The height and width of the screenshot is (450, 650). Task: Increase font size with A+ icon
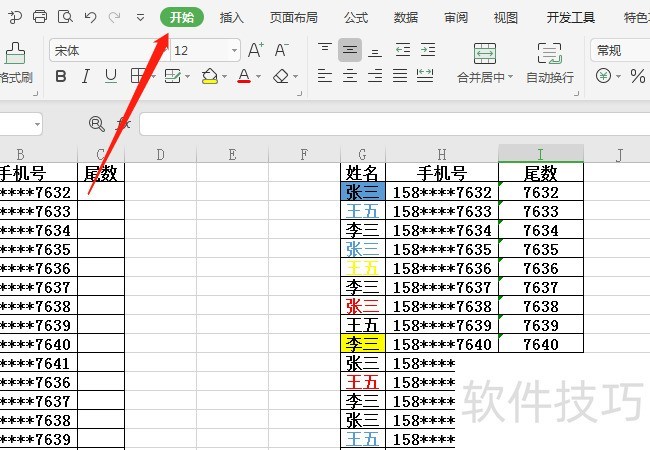[x=256, y=50]
